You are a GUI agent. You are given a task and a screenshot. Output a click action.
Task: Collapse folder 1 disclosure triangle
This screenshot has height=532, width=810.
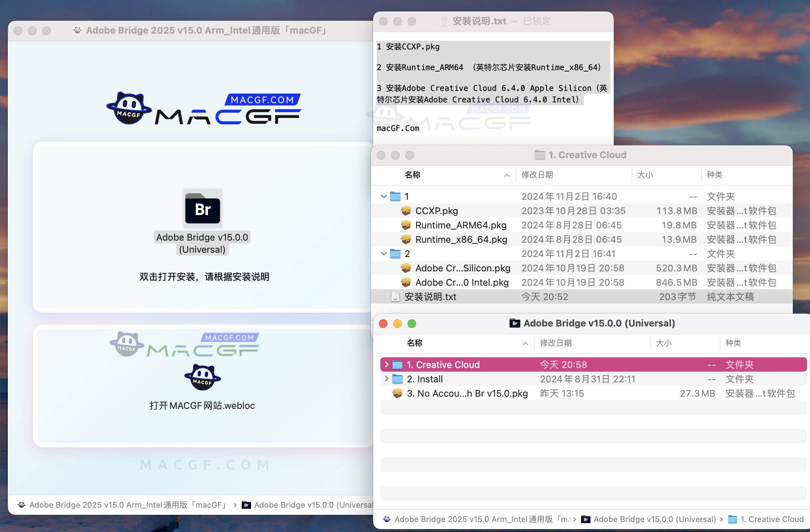tap(384, 196)
